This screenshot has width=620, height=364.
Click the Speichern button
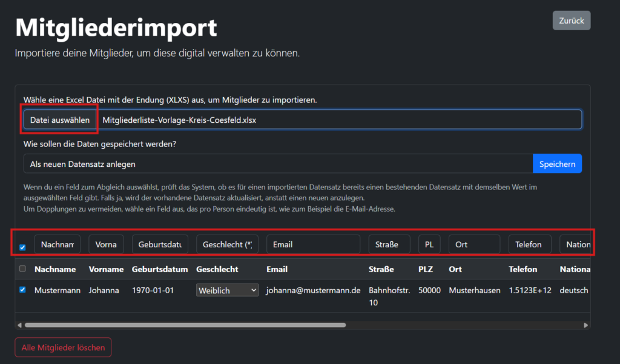point(557,163)
